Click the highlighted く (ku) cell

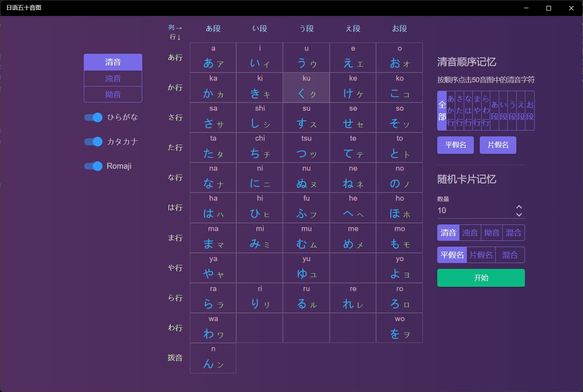(x=306, y=88)
